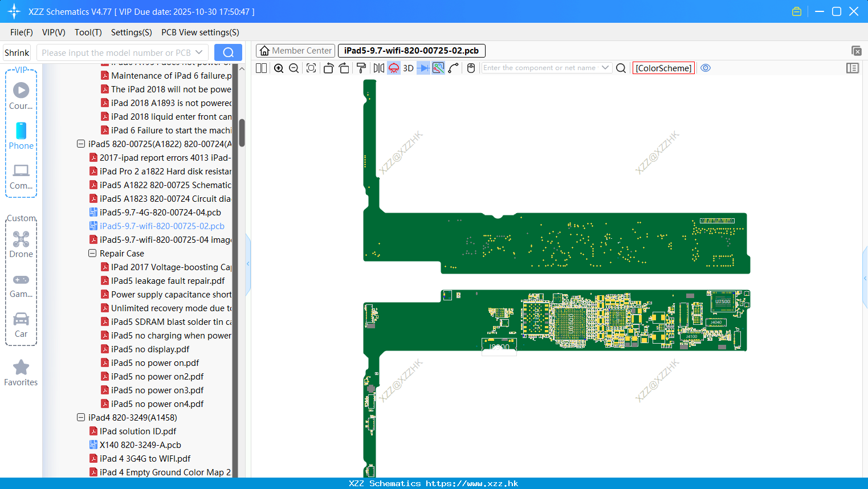Open the Settings(S) menu
The width and height of the screenshot is (868, 489).
point(132,32)
